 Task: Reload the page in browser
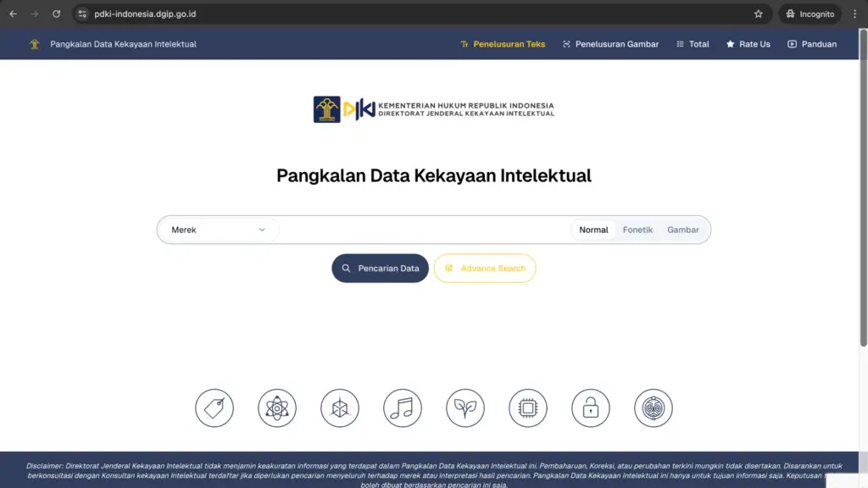[x=57, y=14]
